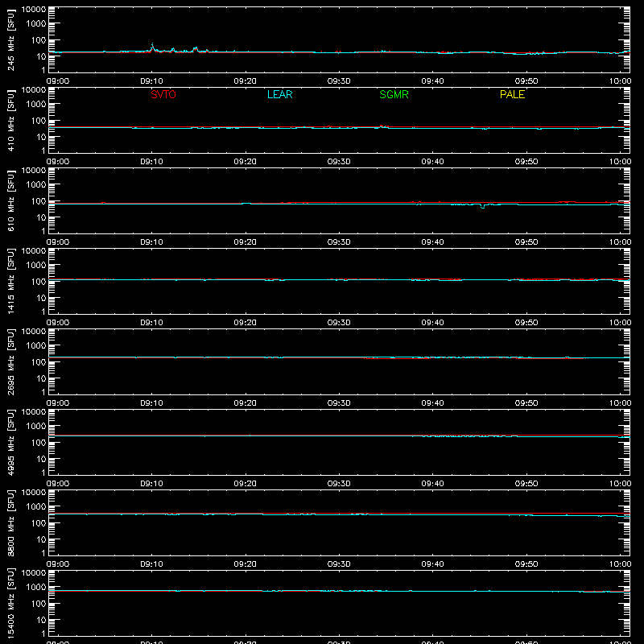Select the 1415 MHz [SFU] axis title

pos(11,281)
